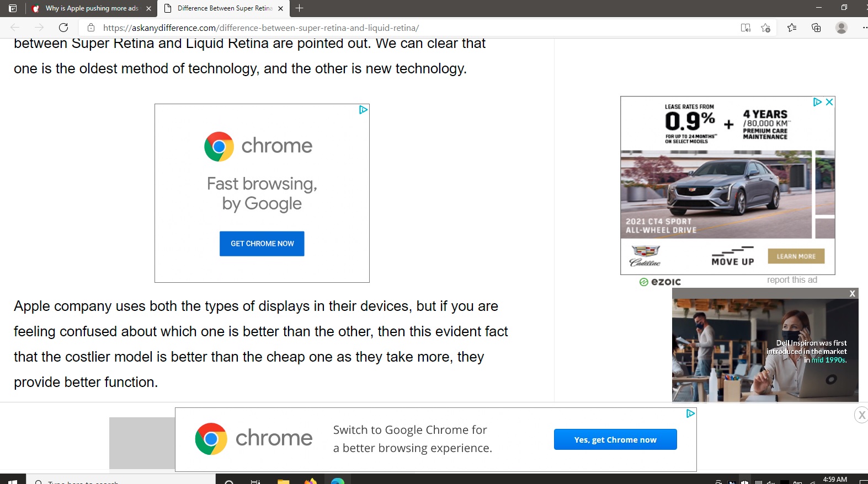Close the 'Why is Apple pushing more ads' tab
868x484 pixels.
[148, 8]
